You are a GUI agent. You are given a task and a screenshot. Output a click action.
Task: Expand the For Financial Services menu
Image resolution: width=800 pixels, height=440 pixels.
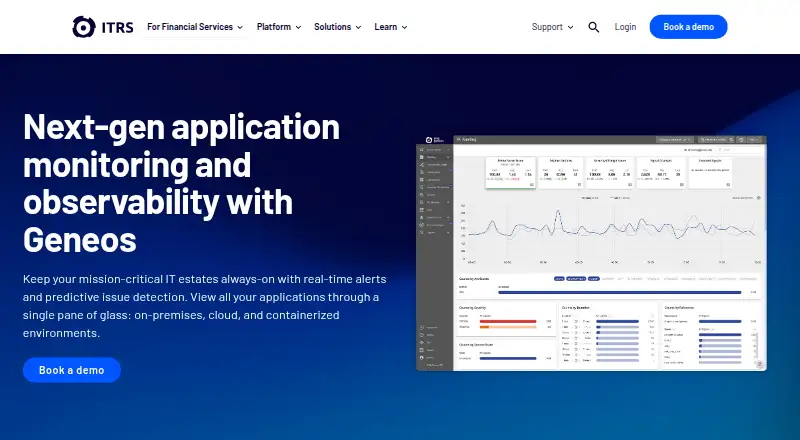pyautogui.click(x=195, y=27)
